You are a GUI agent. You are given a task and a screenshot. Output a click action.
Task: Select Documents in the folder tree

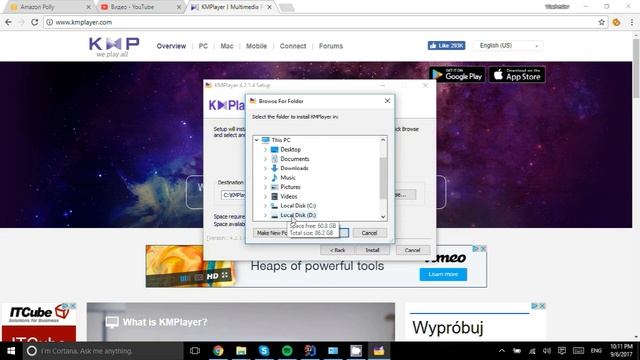click(295, 159)
